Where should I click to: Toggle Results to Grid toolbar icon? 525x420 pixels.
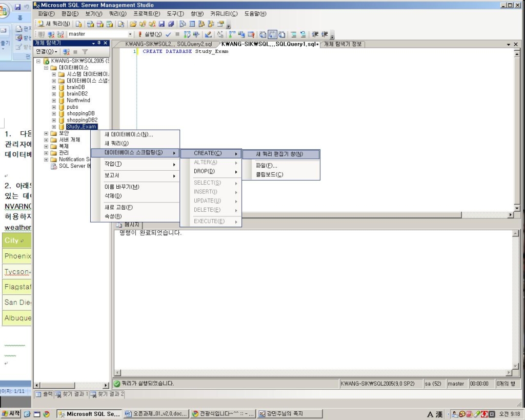272,34
